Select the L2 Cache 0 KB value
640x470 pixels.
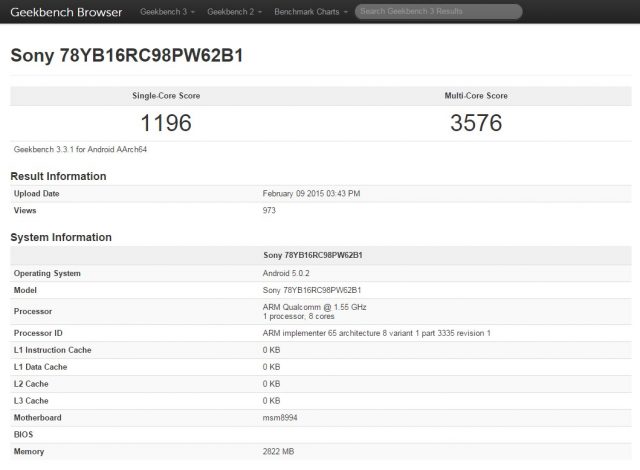pos(271,384)
